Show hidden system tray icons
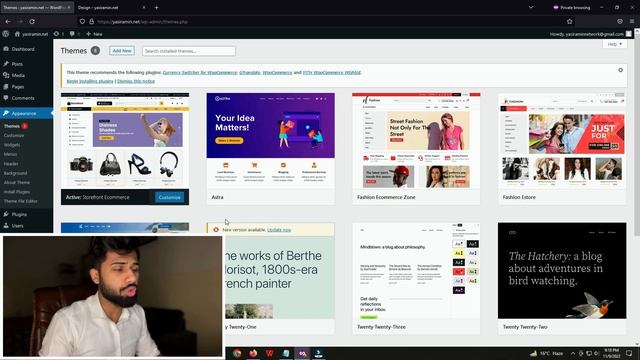 point(573,353)
